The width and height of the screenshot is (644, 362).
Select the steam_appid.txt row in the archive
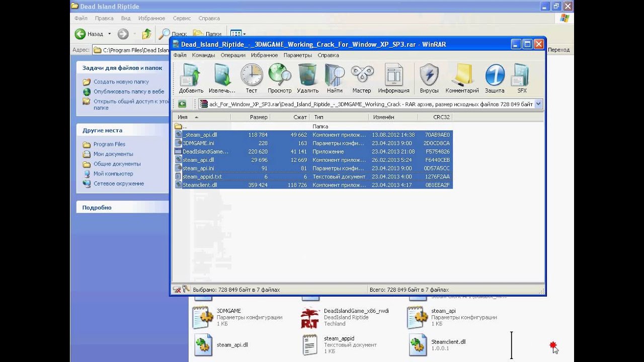[312, 176]
